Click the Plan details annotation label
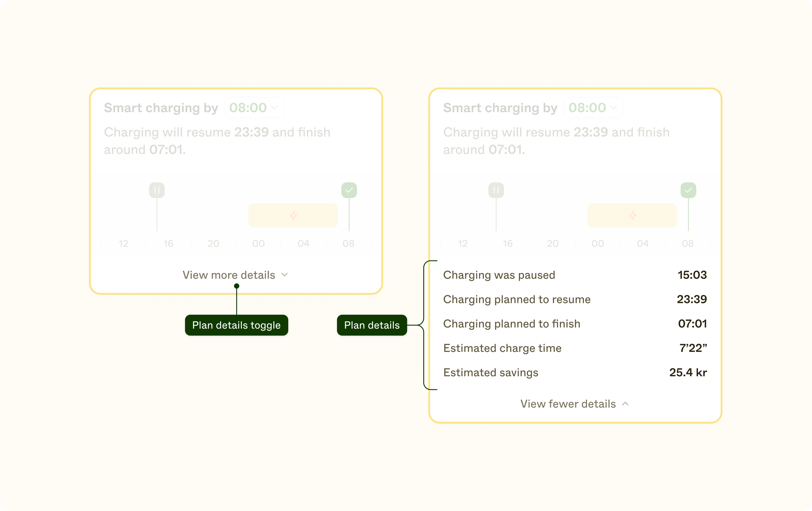 pyautogui.click(x=372, y=325)
